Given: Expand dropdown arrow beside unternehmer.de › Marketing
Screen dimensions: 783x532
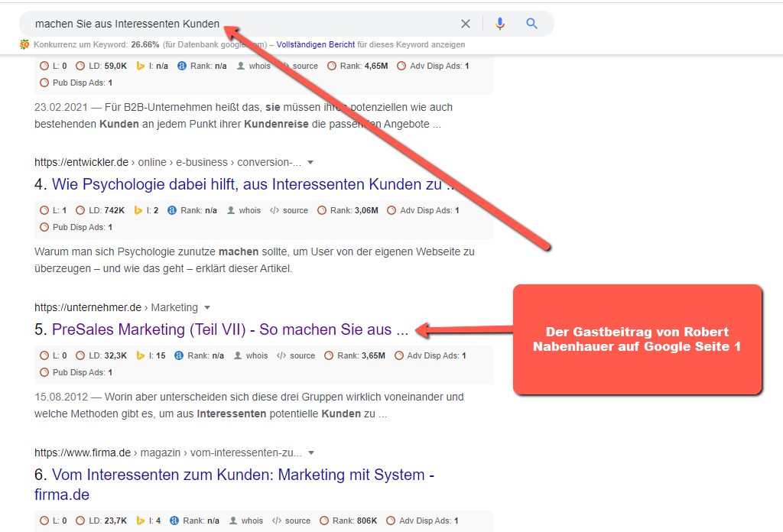Looking at the screenshot, I should [x=206, y=307].
